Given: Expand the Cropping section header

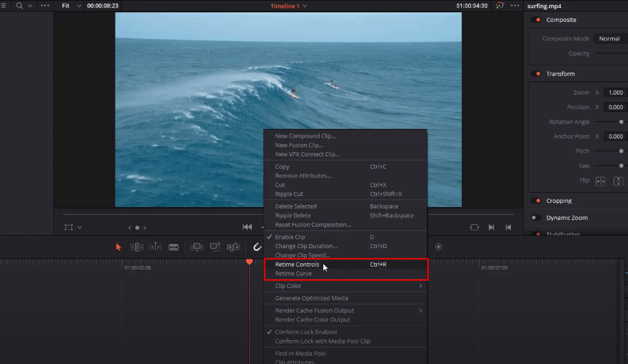Looking at the screenshot, I should pos(559,201).
